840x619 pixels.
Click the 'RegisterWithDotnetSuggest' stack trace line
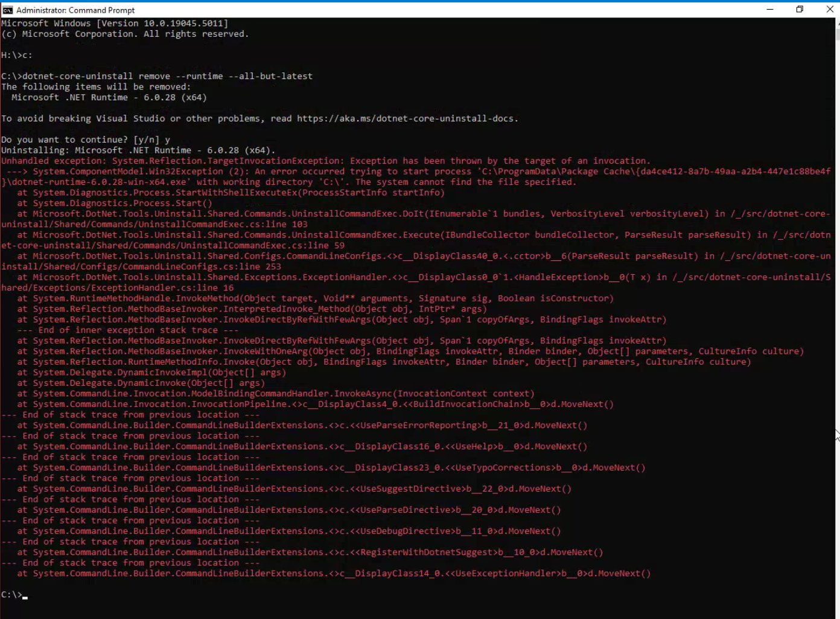click(310, 552)
